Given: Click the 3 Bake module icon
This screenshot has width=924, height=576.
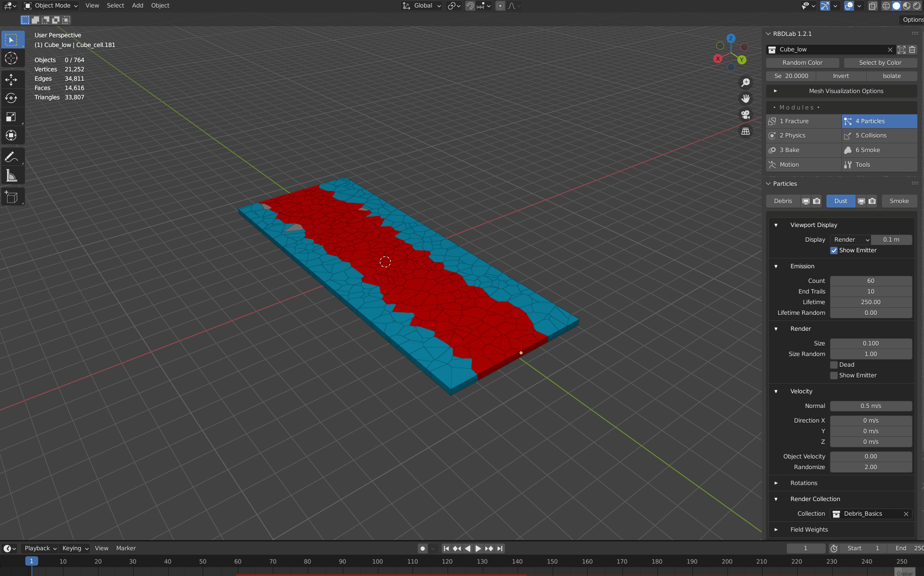Looking at the screenshot, I should 773,149.
